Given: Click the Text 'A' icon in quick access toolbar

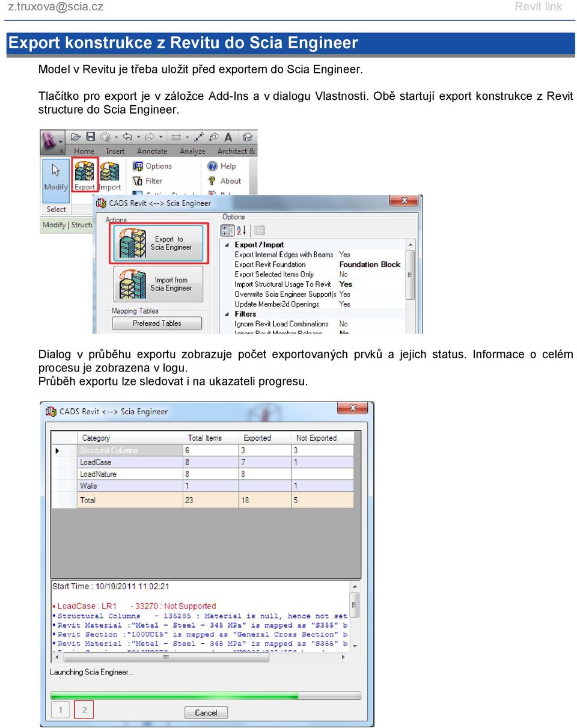Looking at the screenshot, I should [228, 137].
